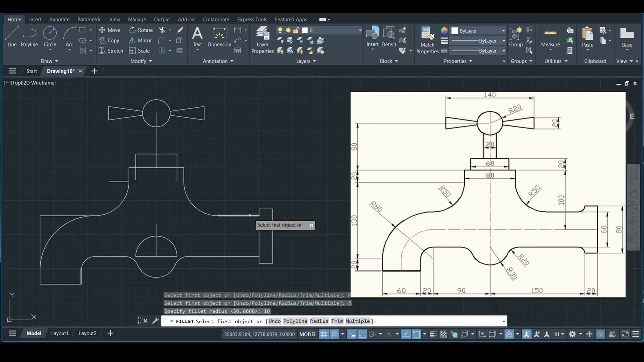Viewport: 644px width, 362px height.
Task: Choose the Polyline option in FILLET prompt
Action: click(295, 321)
